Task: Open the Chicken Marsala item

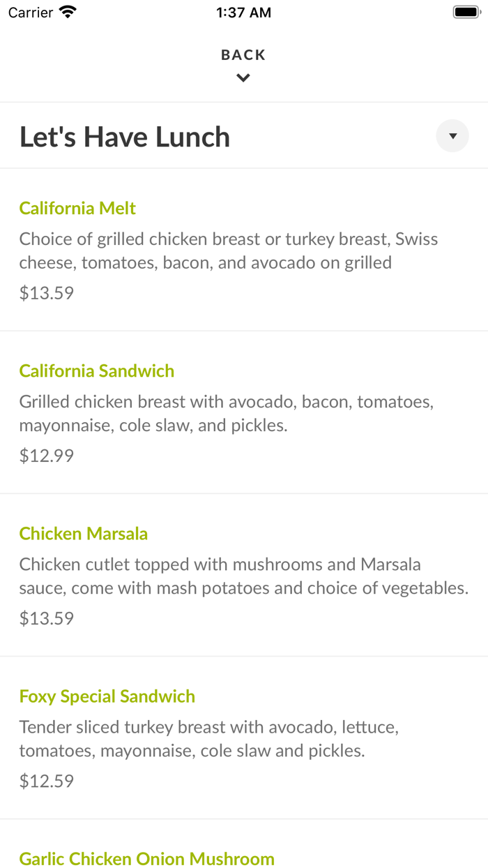Action: click(84, 534)
